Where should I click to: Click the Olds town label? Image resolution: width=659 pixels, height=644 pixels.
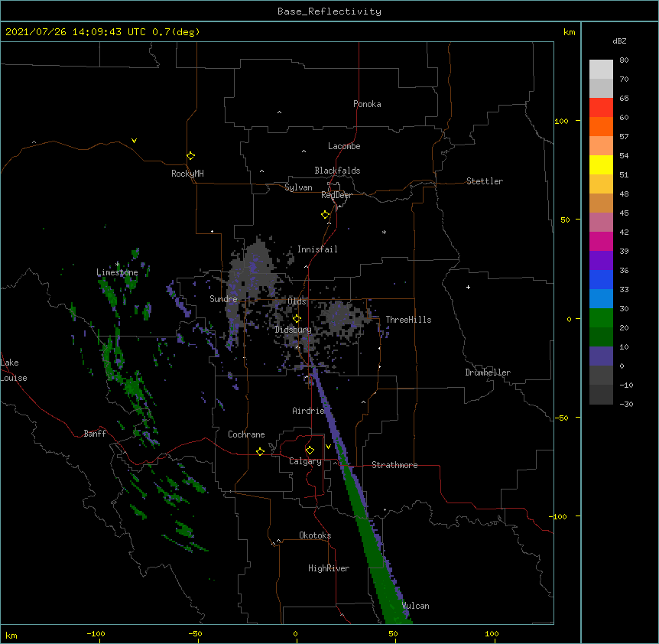tap(297, 301)
